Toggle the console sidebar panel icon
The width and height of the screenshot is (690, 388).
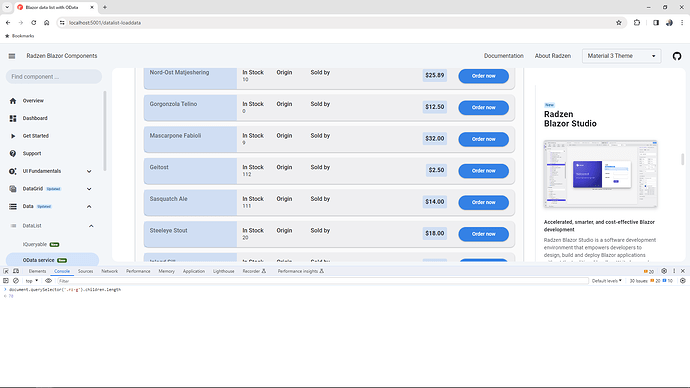coord(6,281)
